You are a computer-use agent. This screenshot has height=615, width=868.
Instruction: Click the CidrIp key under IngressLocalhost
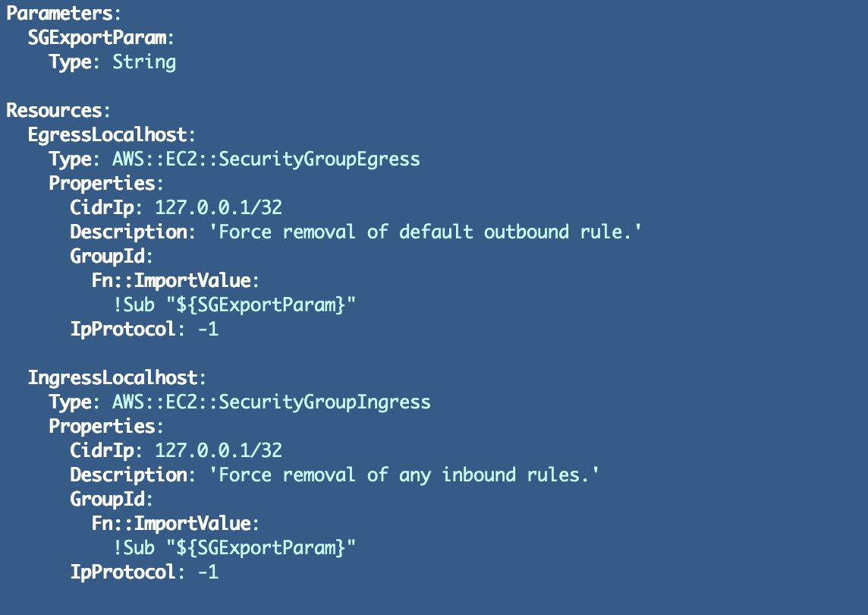(x=102, y=450)
